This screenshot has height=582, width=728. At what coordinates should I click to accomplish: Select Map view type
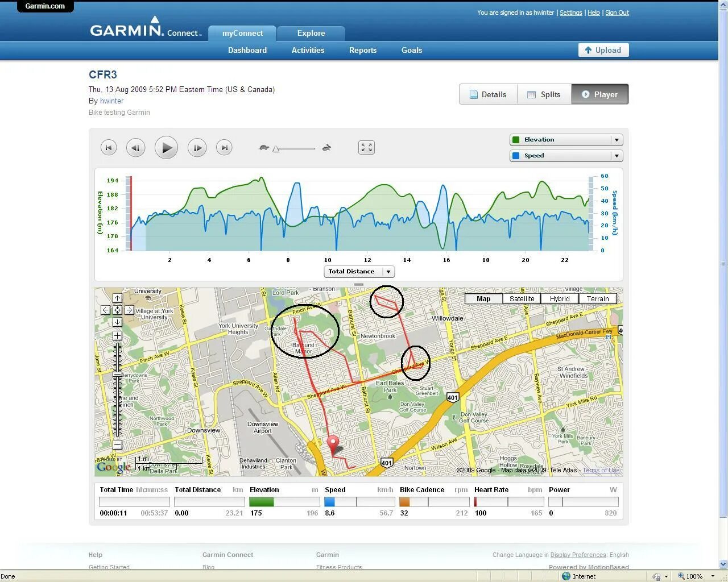click(483, 298)
